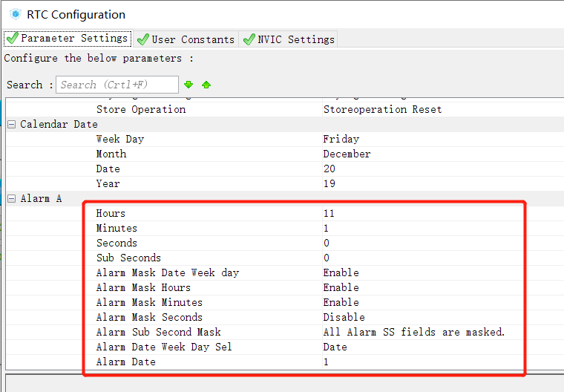564x392 pixels.
Task: Click the Search (Crtl+F) input field
Action: pos(117,85)
